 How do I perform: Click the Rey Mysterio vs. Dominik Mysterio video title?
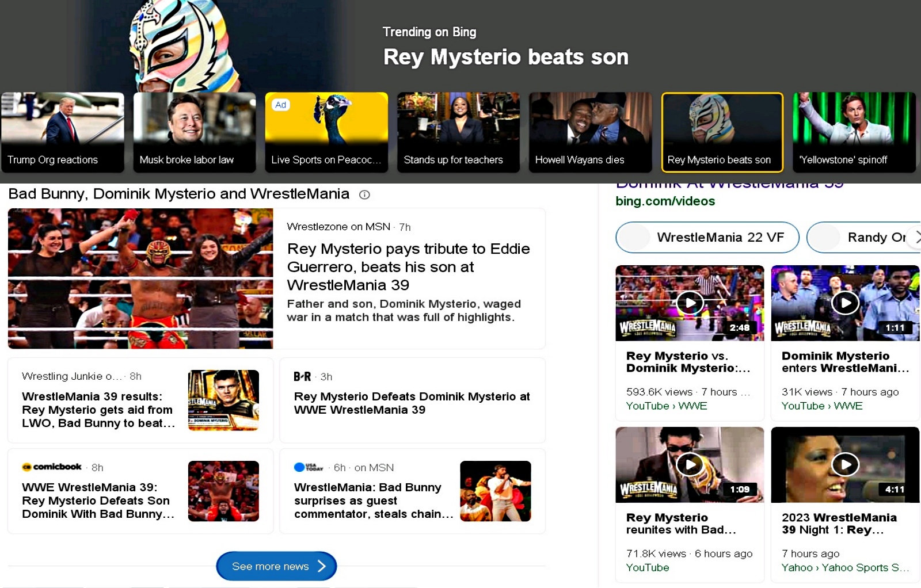click(688, 362)
